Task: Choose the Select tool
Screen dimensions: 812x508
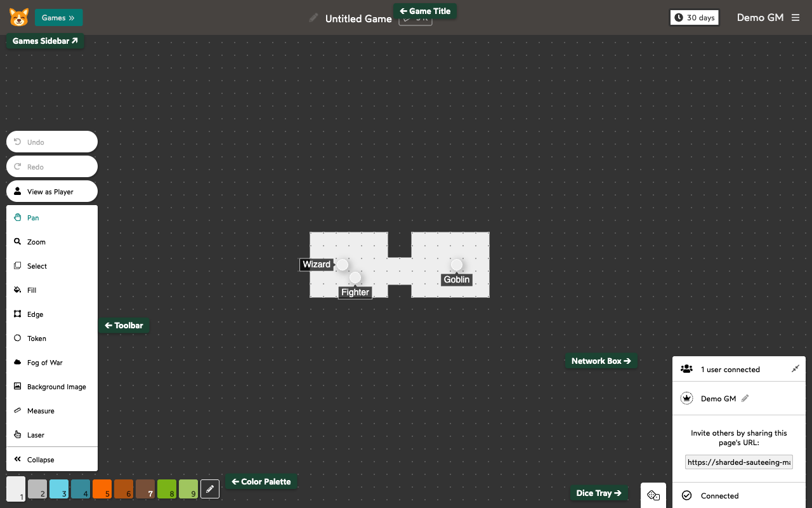Action: pos(37,266)
